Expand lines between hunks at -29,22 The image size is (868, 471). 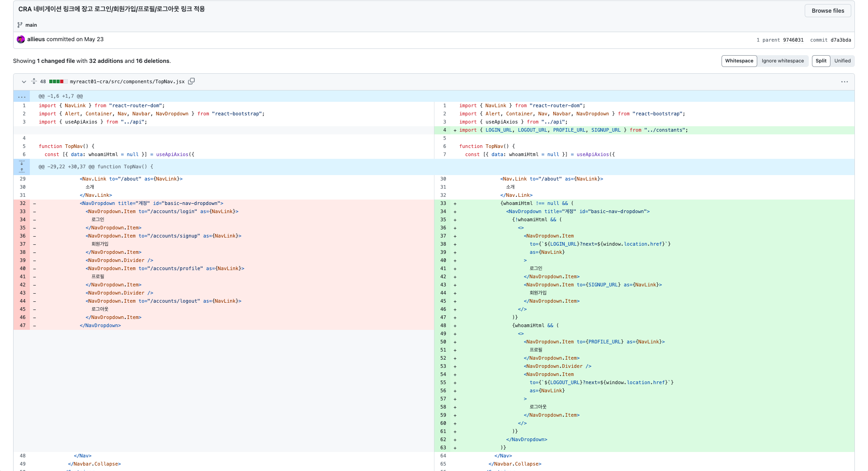click(22, 167)
